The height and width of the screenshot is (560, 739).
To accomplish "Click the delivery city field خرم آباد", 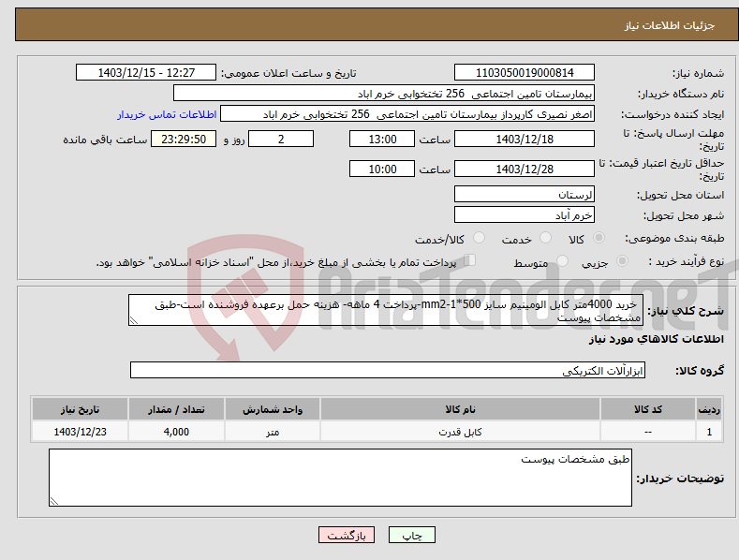I will pos(525,215).
